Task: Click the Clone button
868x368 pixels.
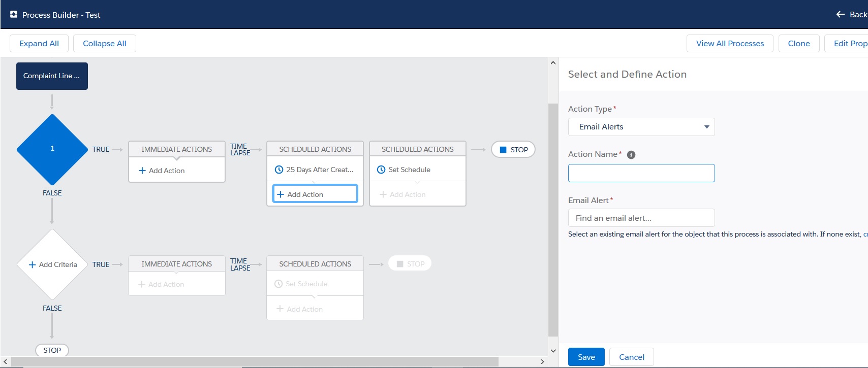Action: [x=798, y=44]
